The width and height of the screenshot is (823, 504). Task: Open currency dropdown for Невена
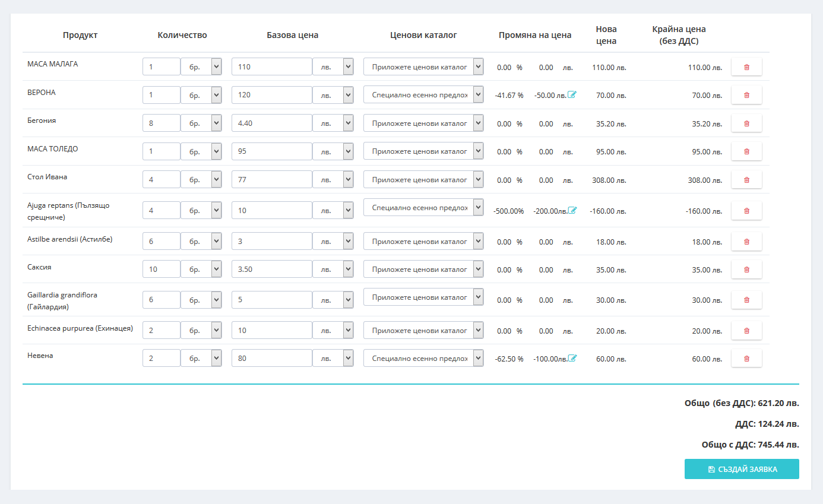coord(333,358)
